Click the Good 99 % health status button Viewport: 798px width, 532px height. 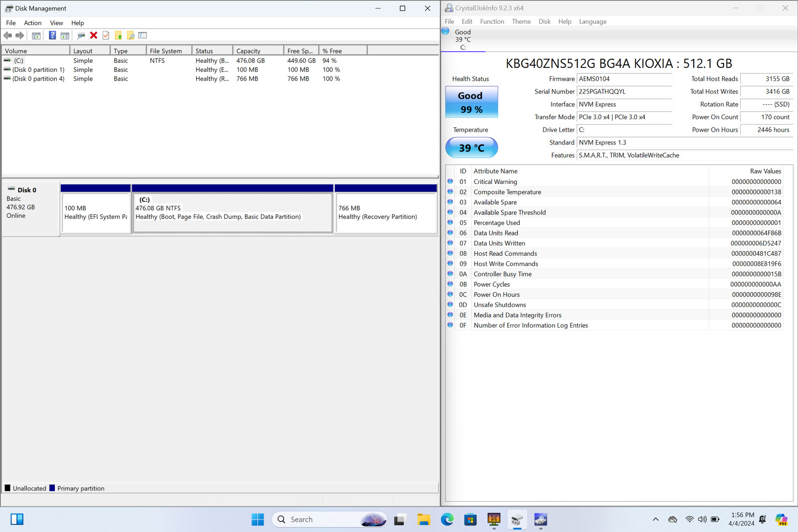(x=471, y=102)
